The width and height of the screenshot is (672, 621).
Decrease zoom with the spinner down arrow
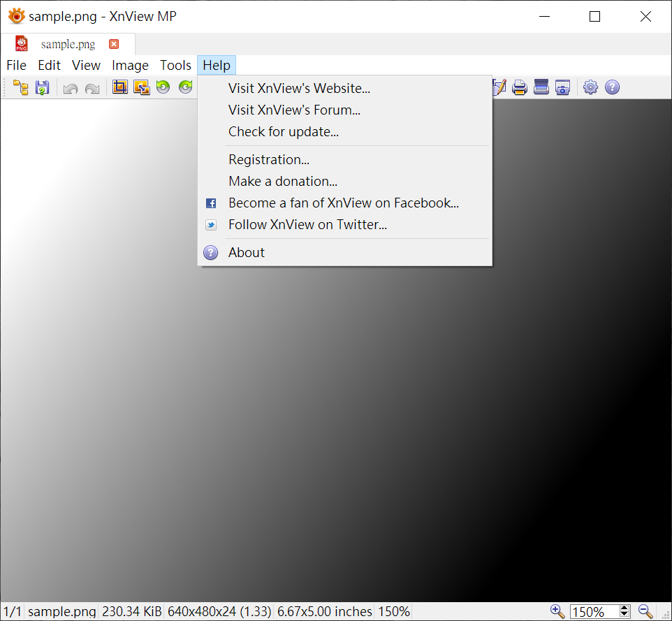point(624,615)
